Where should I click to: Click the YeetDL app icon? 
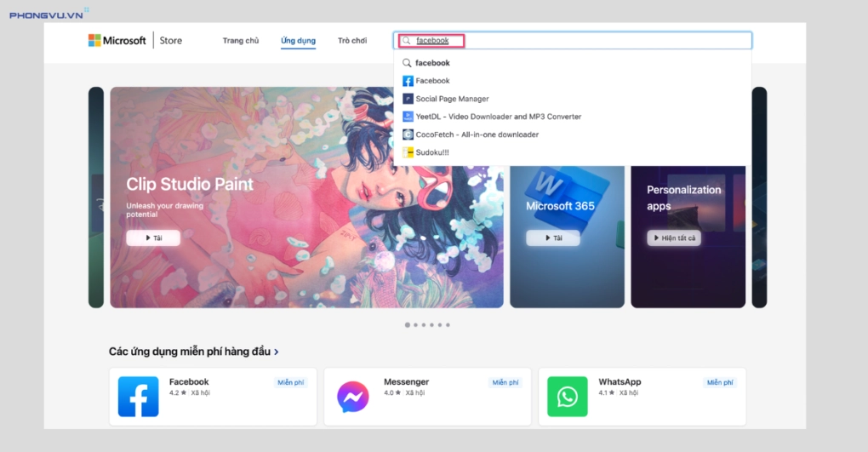pos(408,117)
